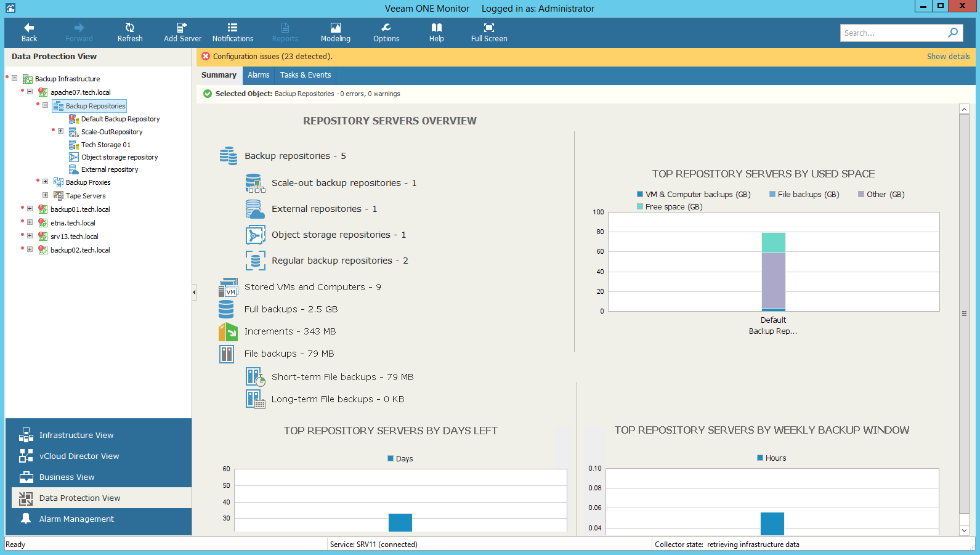Viewport: 980px width, 555px height.
Task: Click the red configuration issues error icon
Action: 206,56
